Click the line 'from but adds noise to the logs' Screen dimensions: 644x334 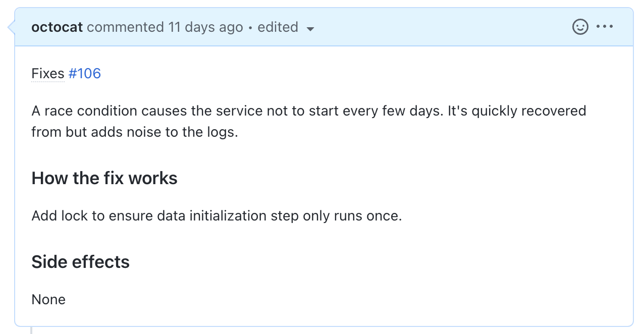pyautogui.click(x=135, y=132)
